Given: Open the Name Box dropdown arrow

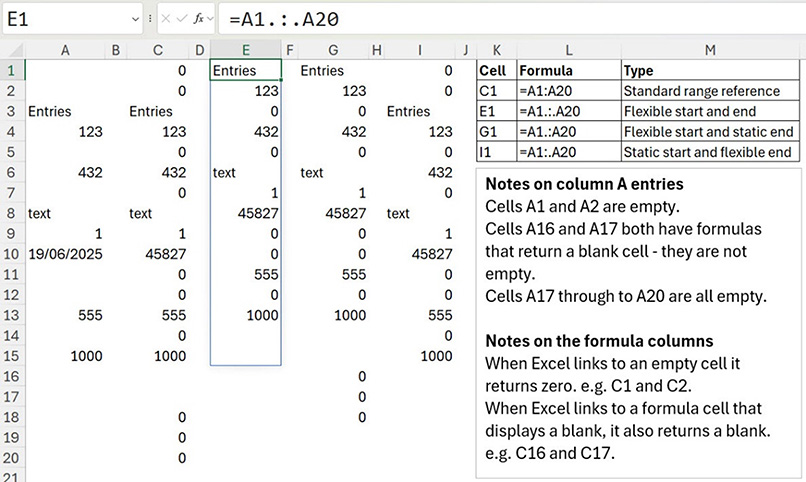Looking at the screenshot, I should (135, 18).
